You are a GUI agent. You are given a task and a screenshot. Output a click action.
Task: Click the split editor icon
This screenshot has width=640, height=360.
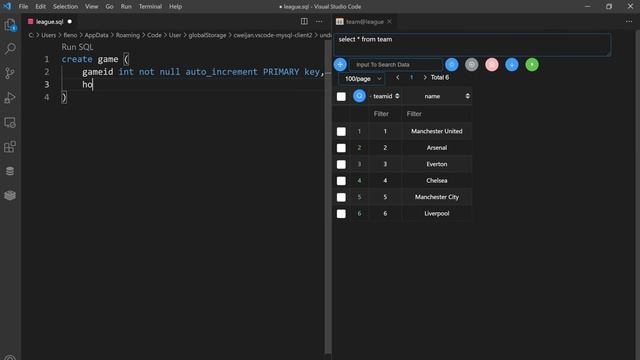pos(304,21)
